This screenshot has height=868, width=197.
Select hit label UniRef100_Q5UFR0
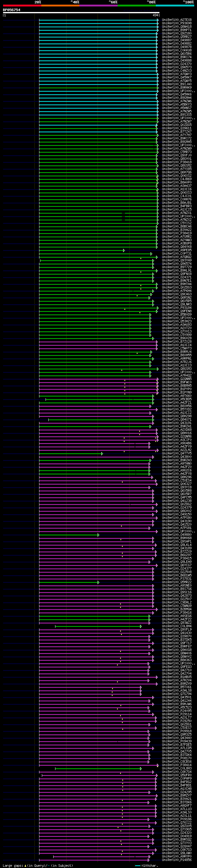pyautogui.click(x=176, y=775)
